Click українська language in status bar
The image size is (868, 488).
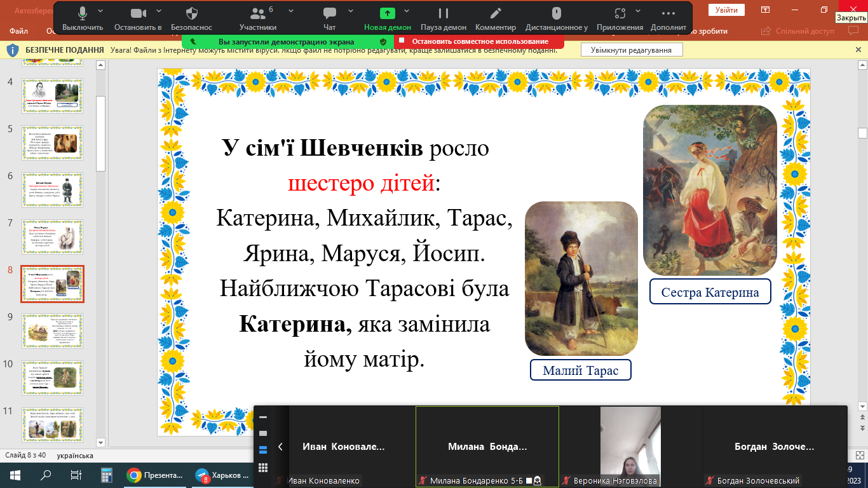pos(75,456)
